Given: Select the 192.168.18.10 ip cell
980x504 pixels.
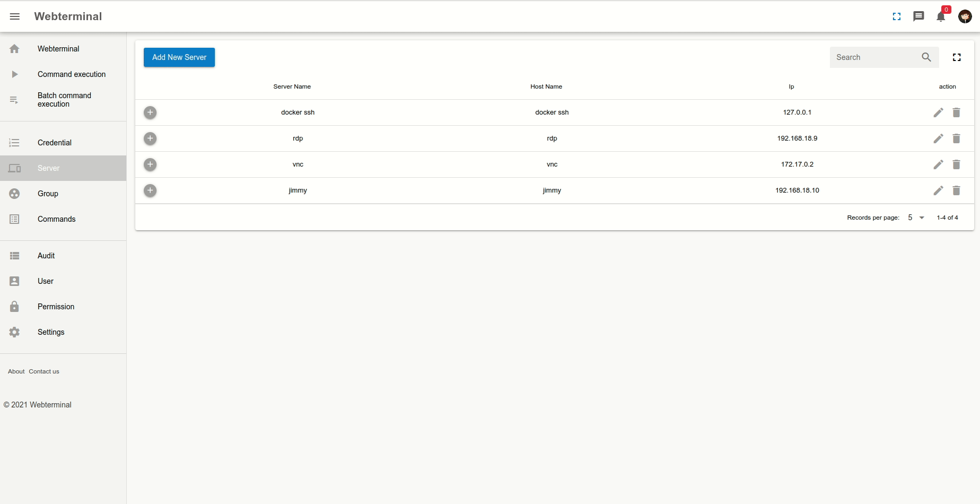Looking at the screenshot, I should (x=797, y=190).
